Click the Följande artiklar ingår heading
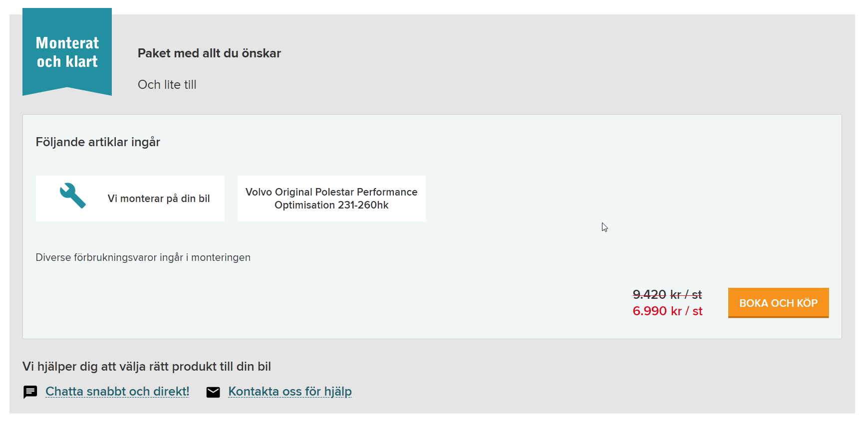The height and width of the screenshot is (422, 868). click(x=98, y=142)
